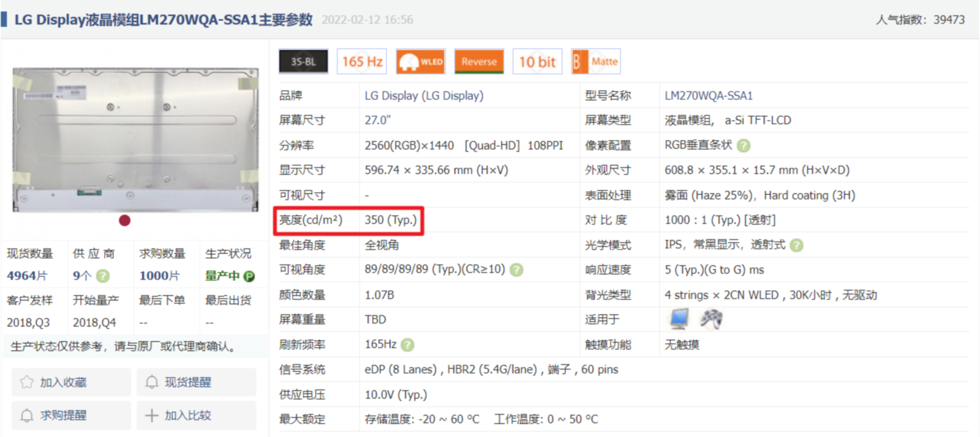Click the Reverse feature badge
Screen dimensions: 980x437
tap(479, 62)
